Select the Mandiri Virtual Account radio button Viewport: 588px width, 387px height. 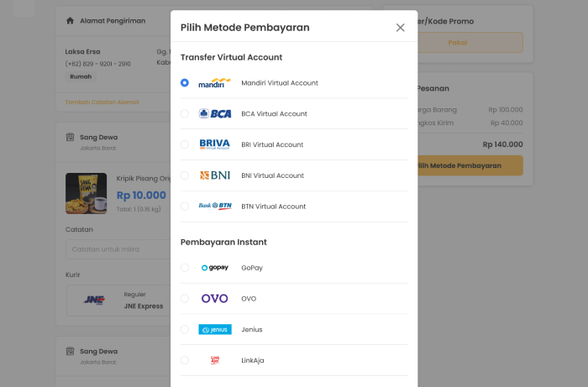point(185,83)
